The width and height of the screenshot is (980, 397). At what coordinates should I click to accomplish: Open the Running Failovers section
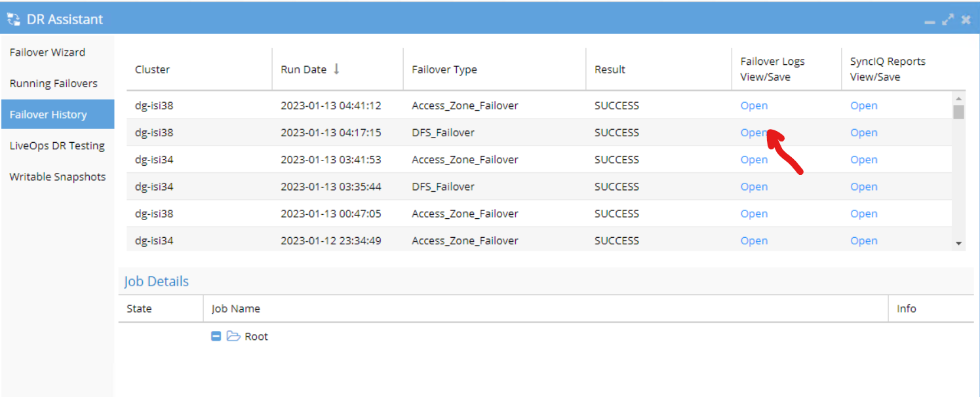coord(53,83)
